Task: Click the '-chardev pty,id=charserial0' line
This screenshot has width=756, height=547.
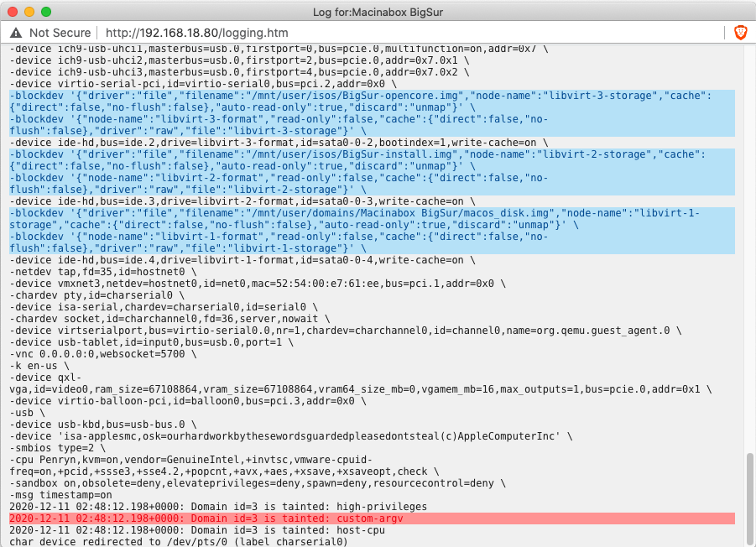Action: click(x=96, y=295)
